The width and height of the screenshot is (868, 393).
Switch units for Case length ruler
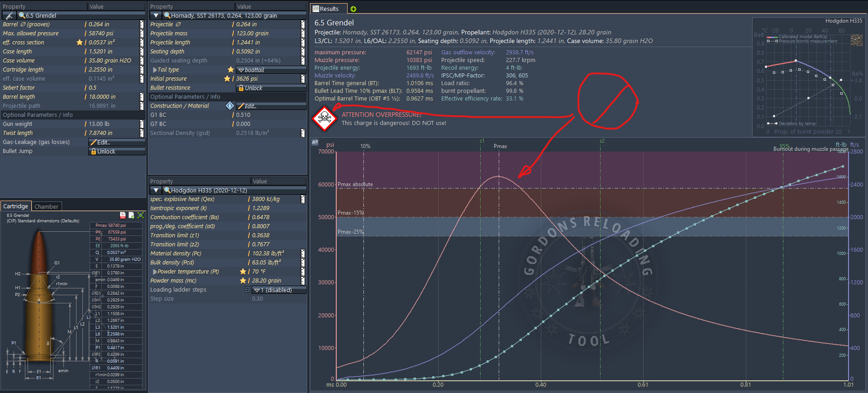142,52
